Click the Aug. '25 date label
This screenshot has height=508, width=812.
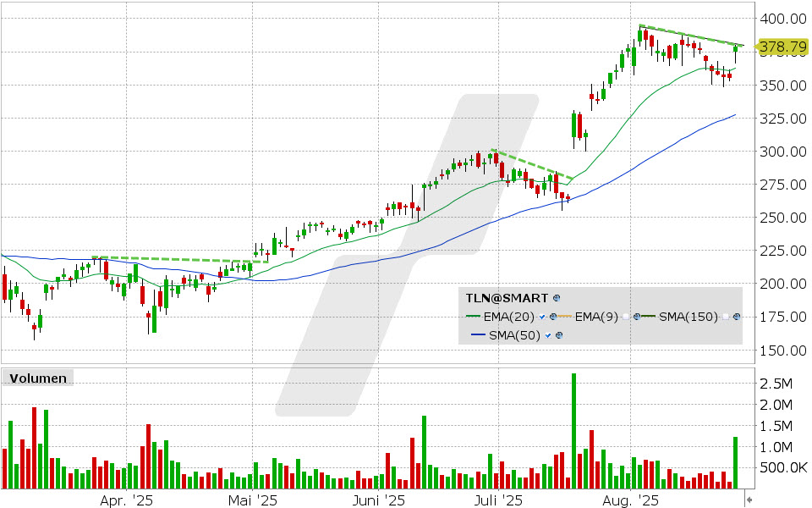pos(630,500)
